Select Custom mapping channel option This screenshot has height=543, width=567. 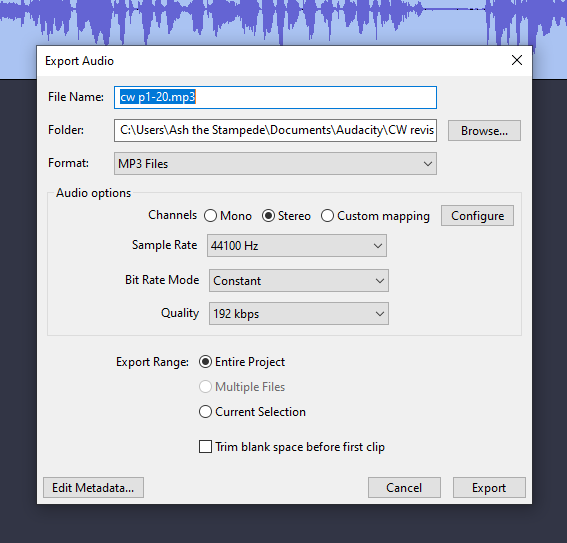[375, 216]
